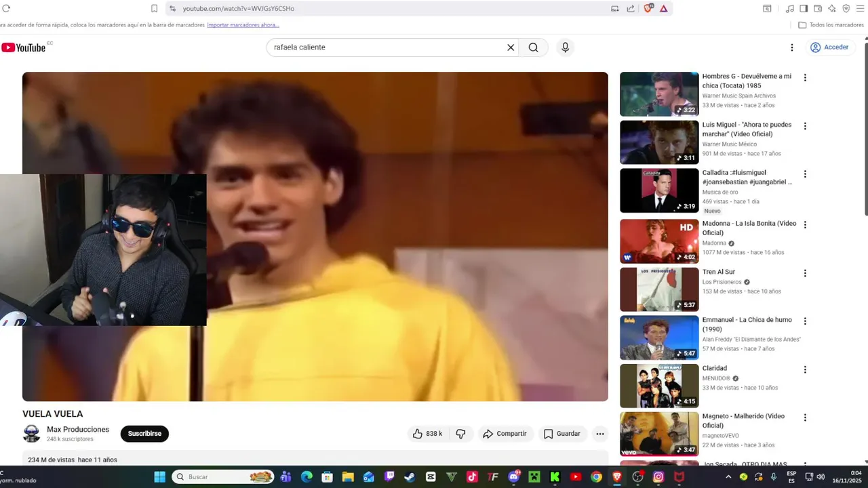868x488 pixels.
Task: Share video with Compartir button
Action: 505,434
